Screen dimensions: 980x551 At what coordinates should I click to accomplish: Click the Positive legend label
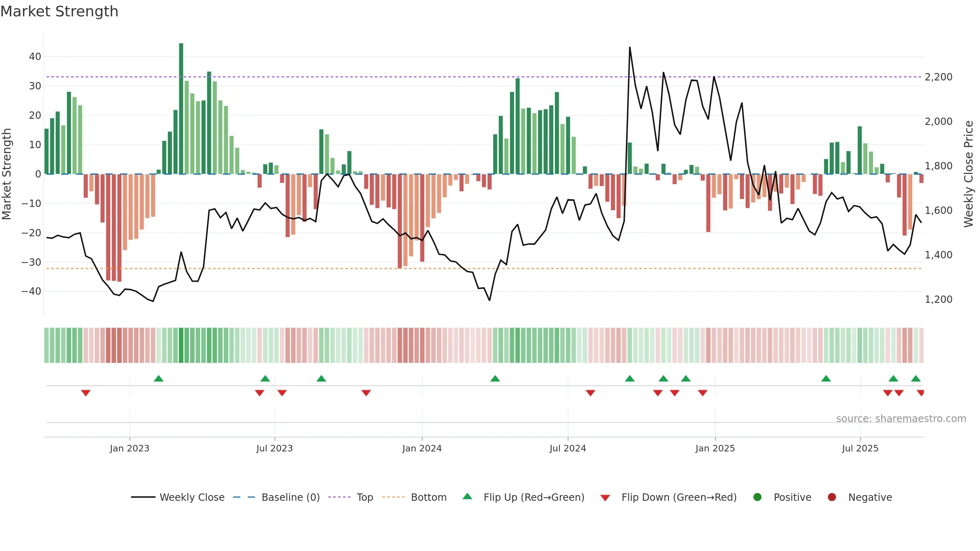[793, 497]
